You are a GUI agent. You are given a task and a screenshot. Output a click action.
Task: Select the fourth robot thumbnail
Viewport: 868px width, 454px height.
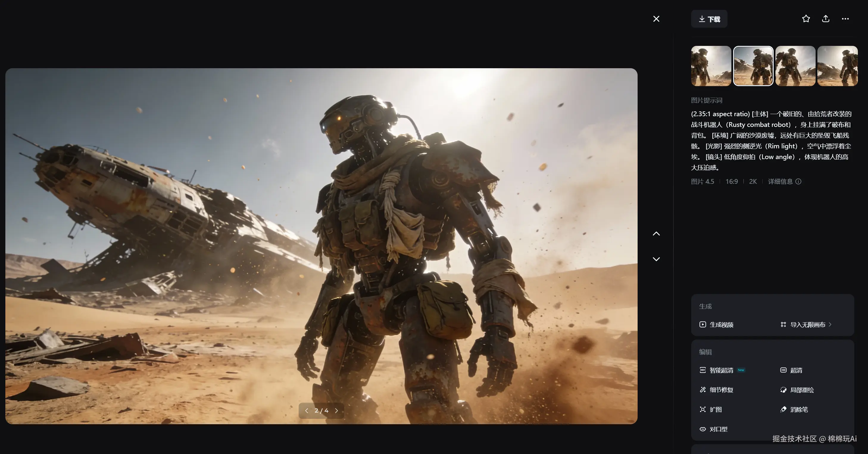837,66
